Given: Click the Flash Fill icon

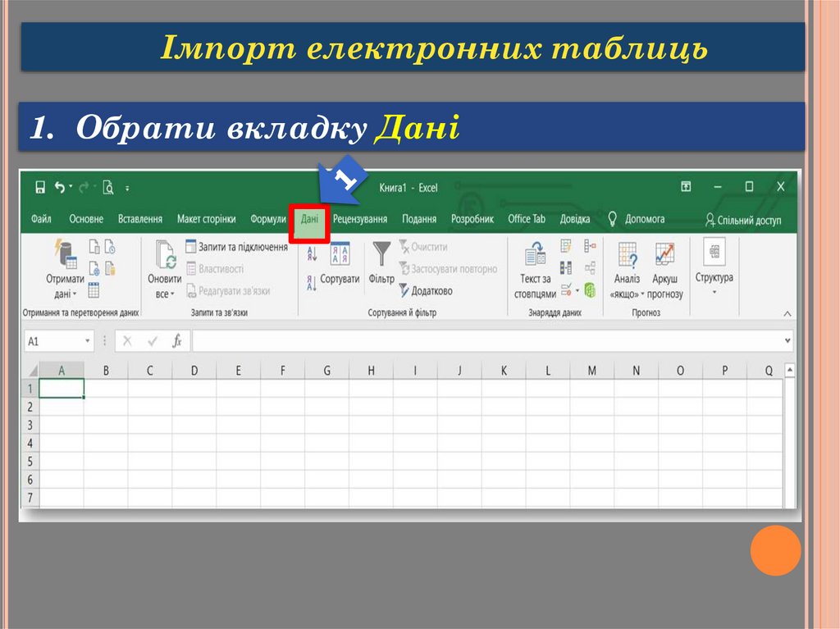Looking at the screenshot, I should pos(566,246).
